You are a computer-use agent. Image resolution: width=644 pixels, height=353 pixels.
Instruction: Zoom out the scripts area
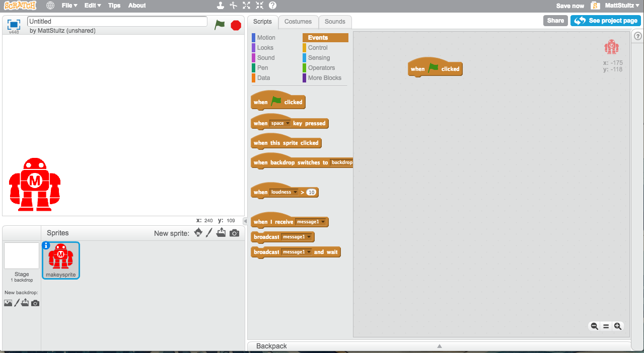click(x=594, y=326)
